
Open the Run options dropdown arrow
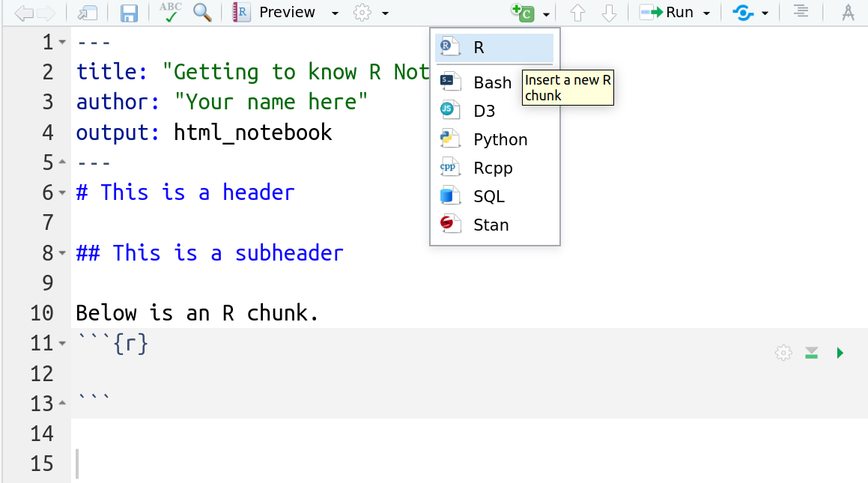706,13
